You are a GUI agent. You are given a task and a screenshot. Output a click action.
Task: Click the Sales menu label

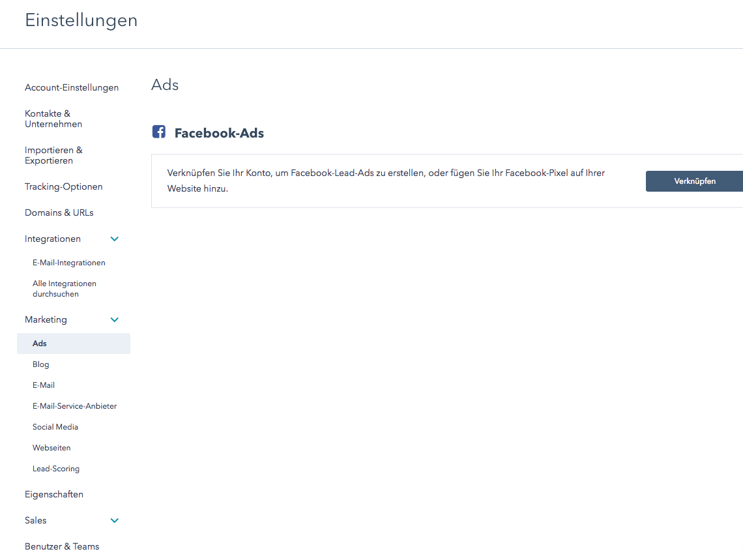(36, 520)
